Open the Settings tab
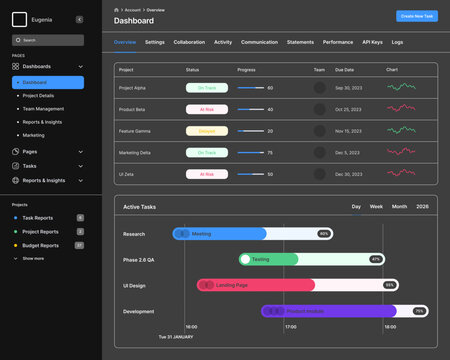The image size is (450, 360). [x=155, y=42]
